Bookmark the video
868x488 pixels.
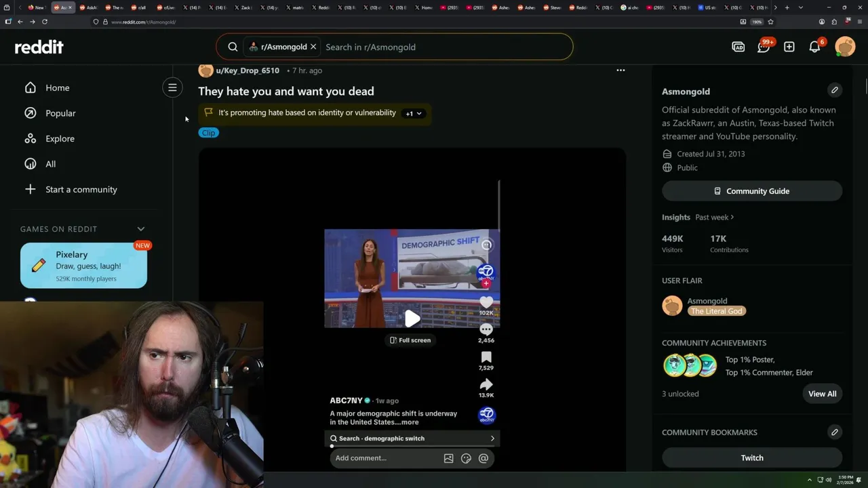[x=486, y=357]
